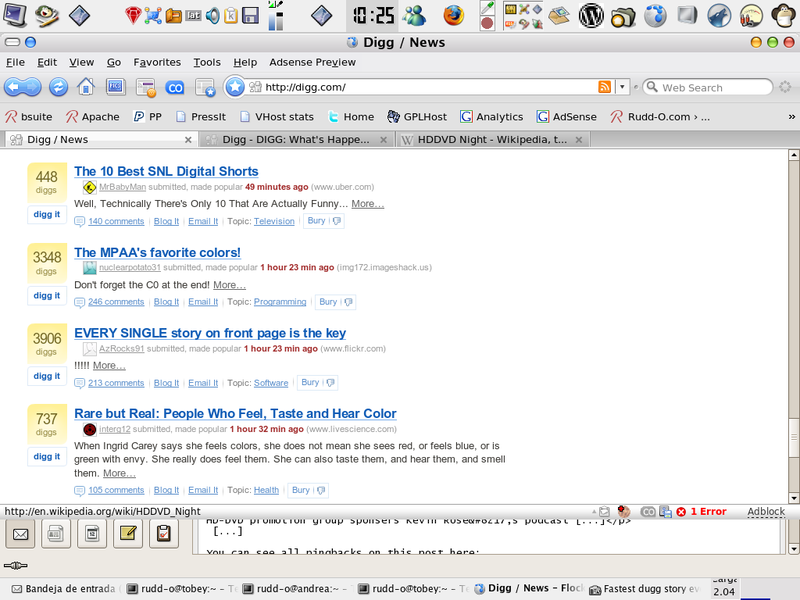Viewport: 800px width, 600px height.
Task: Click the grey CO icon in status bar
Action: (x=648, y=511)
